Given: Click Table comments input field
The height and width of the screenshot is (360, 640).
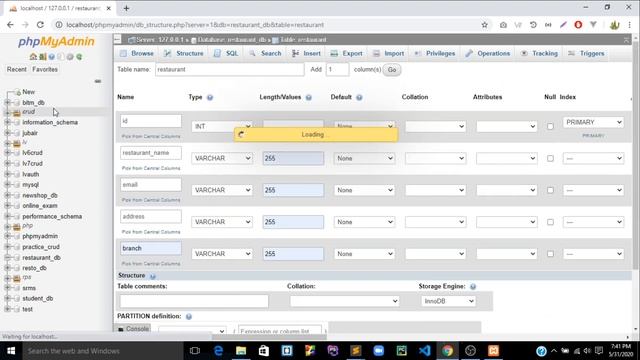Looking at the screenshot, I should pos(194,301).
